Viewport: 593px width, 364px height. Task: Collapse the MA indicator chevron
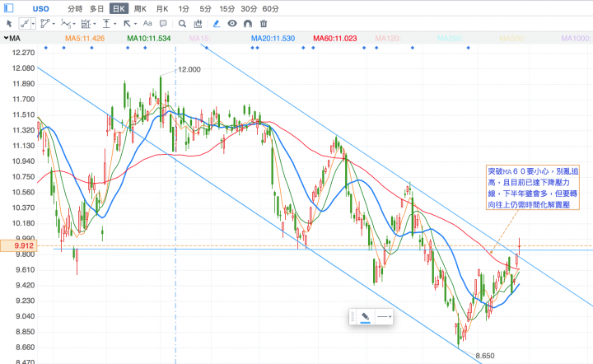pyautogui.click(x=7, y=38)
